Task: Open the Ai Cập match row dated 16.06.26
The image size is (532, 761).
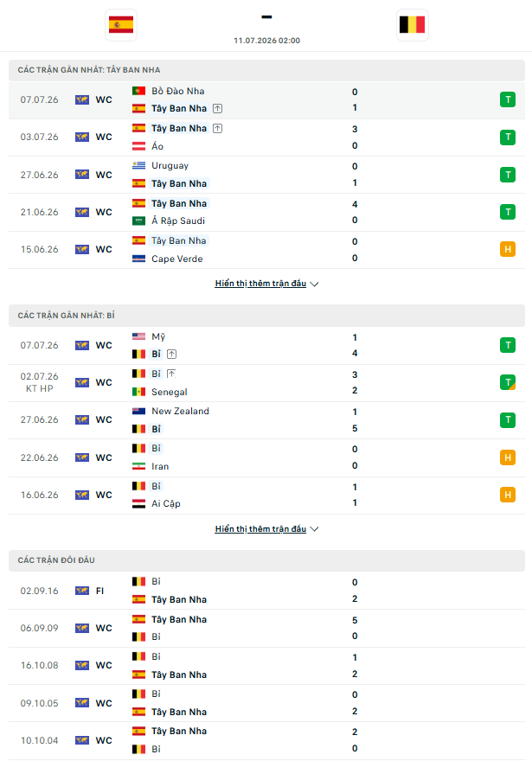Action: click(x=266, y=495)
